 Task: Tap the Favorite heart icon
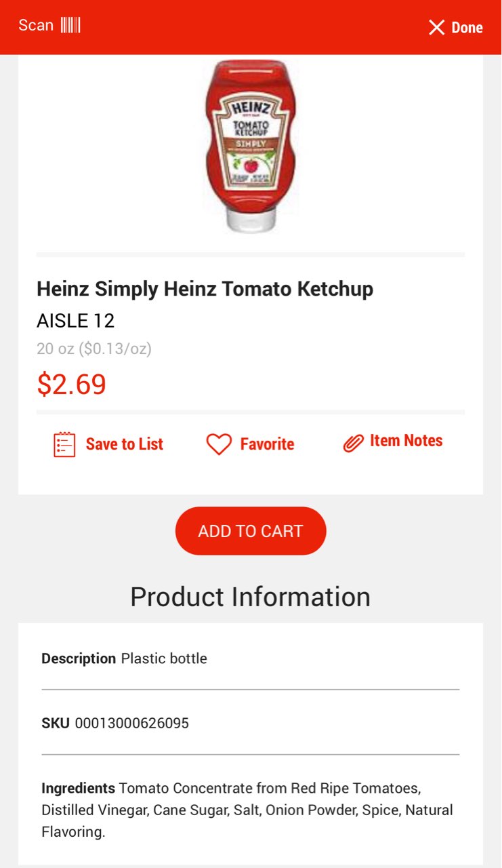click(x=219, y=444)
